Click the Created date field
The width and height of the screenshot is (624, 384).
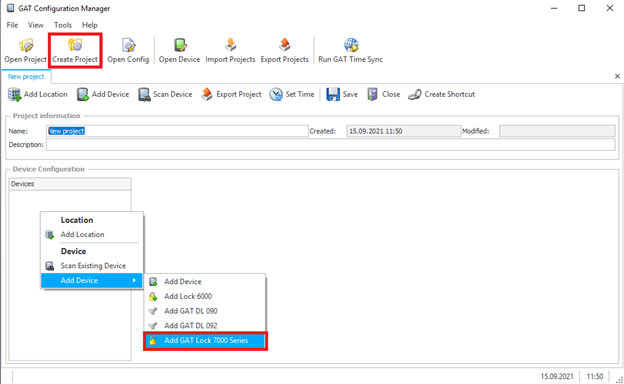[404, 131]
